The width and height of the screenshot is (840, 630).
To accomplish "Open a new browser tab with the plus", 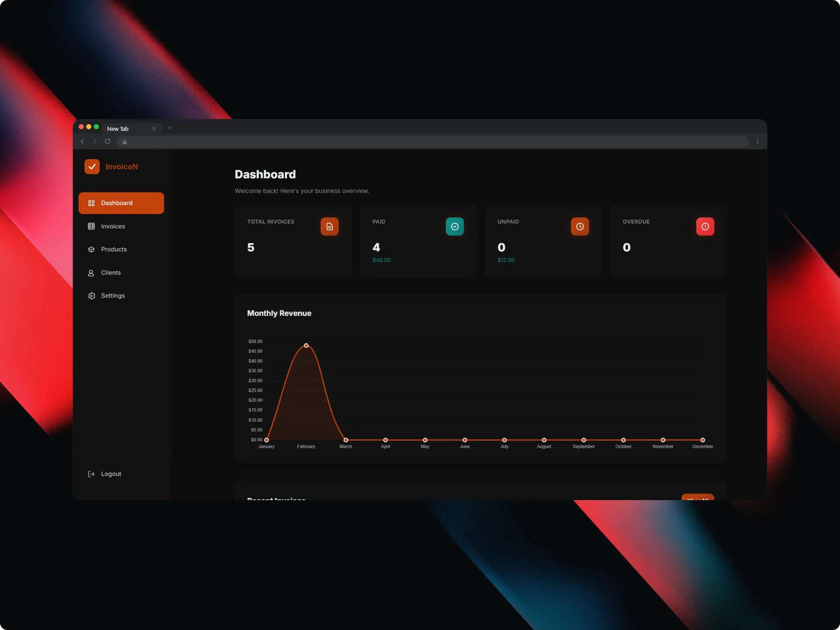I will pyautogui.click(x=170, y=128).
